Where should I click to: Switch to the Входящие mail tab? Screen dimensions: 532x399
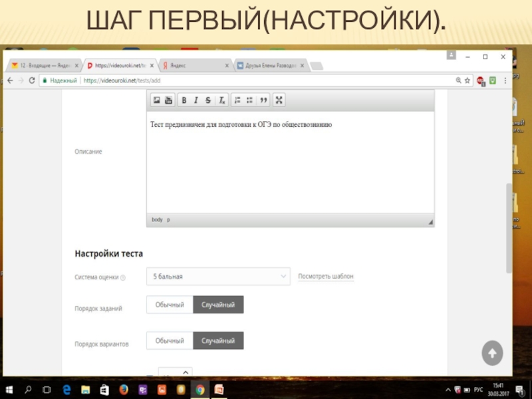click(43, 66)
